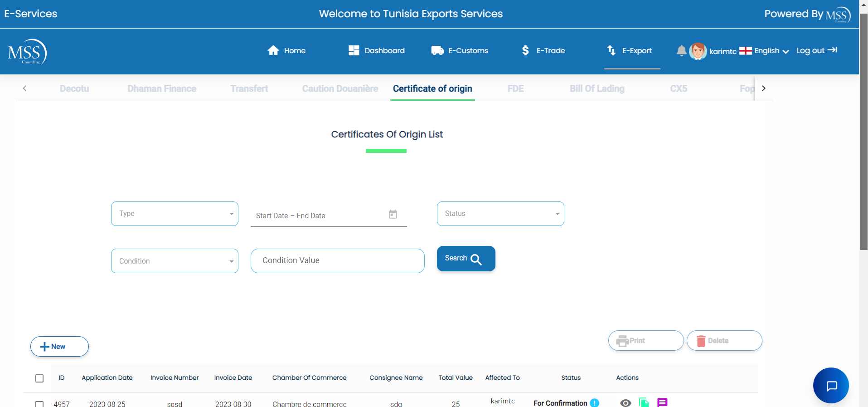View record 4957 using the eye icon
Viewport: 868px width, 407px height.
[626, 403]
